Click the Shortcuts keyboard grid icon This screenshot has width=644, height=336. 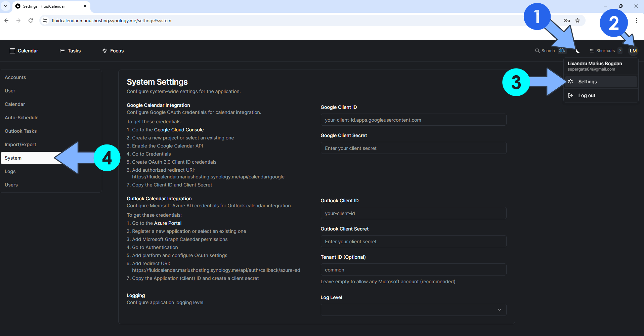pos(592,51)
